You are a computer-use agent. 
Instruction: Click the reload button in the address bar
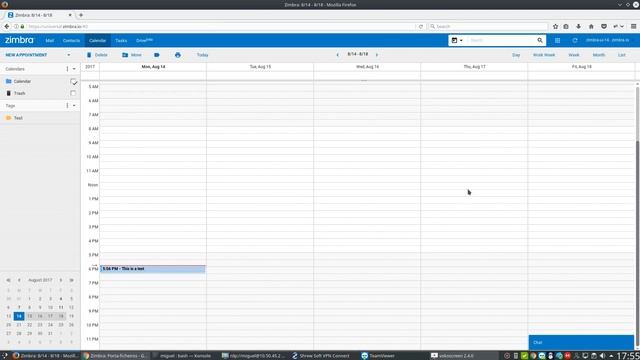(421, 27)
